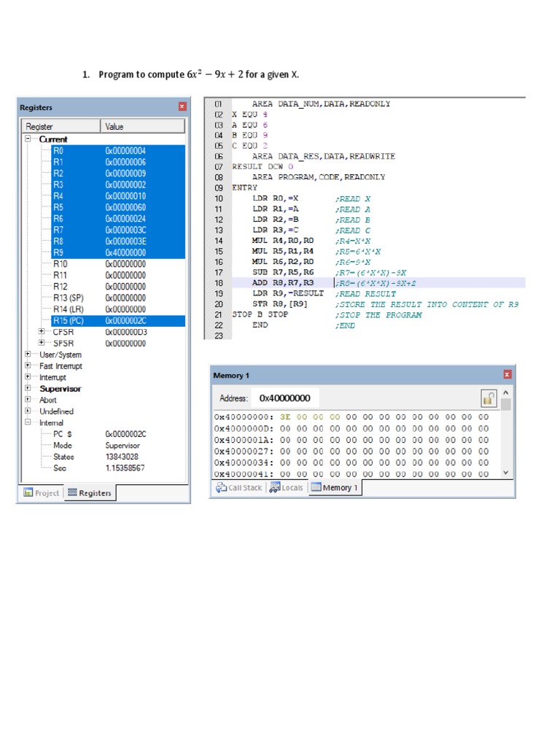Image resolution: width=560 pixels, height=747 pixels.
Task: Switch to the Registers tab
Action: click(90, 492)
